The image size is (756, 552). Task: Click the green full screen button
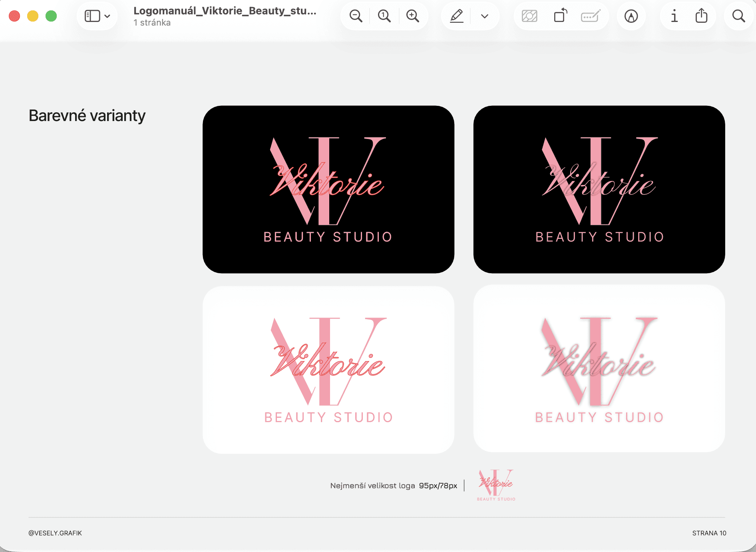coord(51,16)
